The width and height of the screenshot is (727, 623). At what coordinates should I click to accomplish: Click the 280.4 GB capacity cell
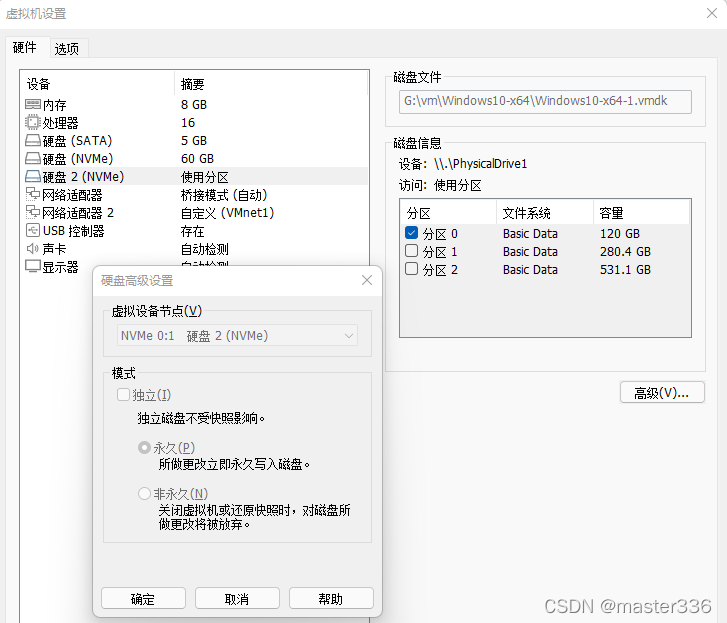click(625, 251)
